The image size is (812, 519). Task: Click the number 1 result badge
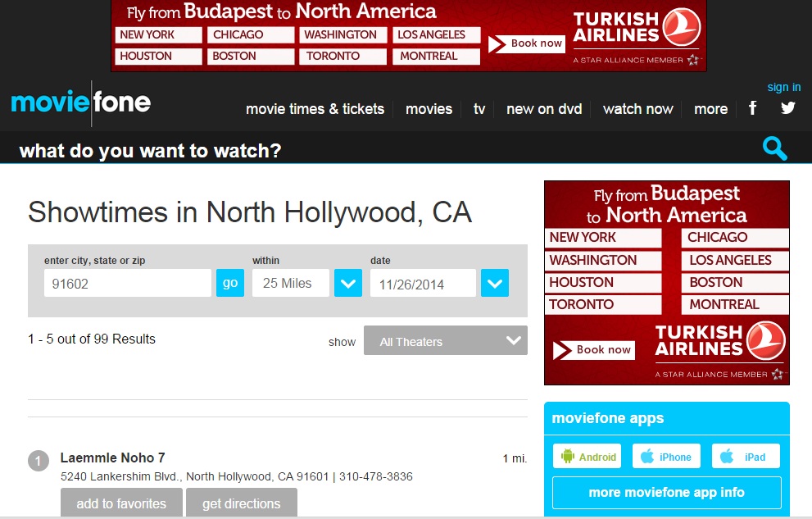click(x=39, y=461)
